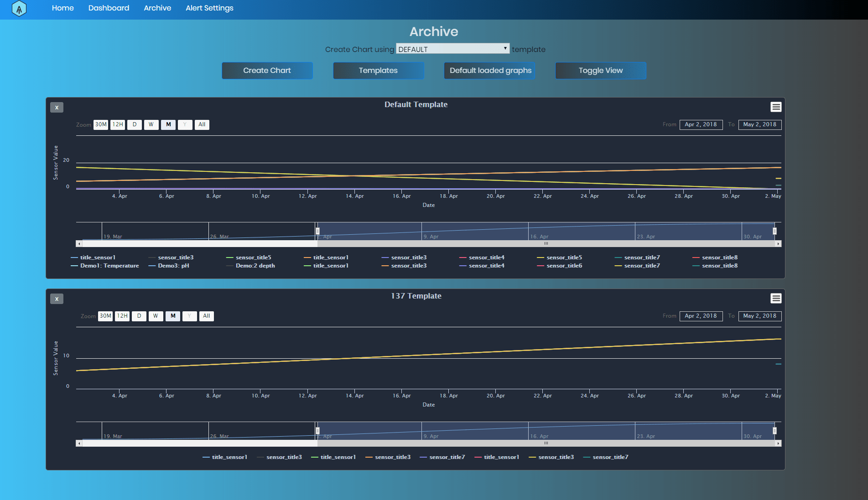Open the Default Template chart hamburger menu
Image resolution: width=868 pixels, height=500 pixels.
pyautogui.click(x=775, y=107)
